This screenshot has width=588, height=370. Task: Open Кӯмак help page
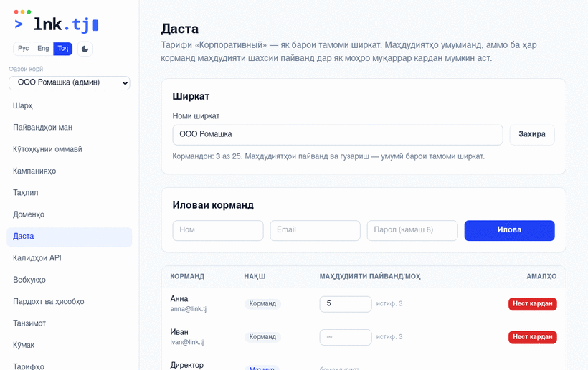(70, 345)
